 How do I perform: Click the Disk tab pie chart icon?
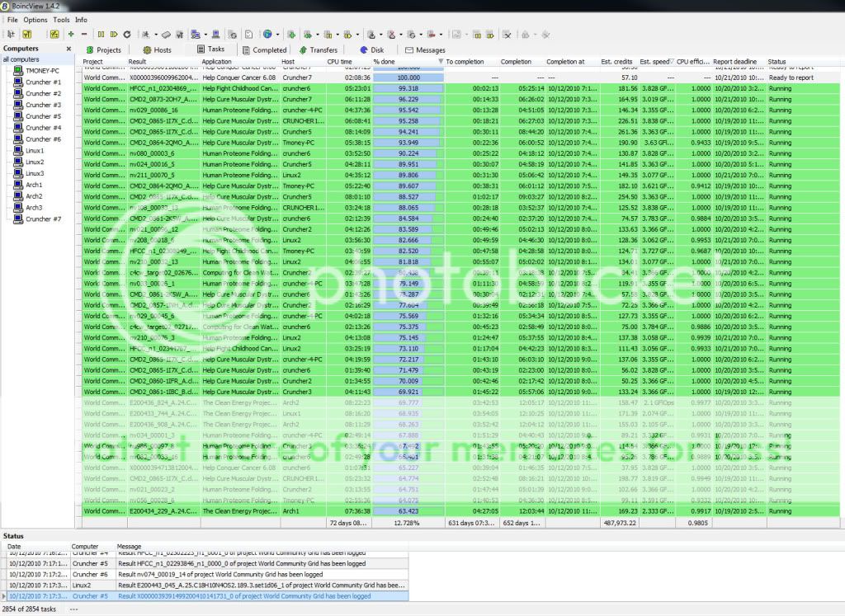pyautogui.click(x=364, y=50)
